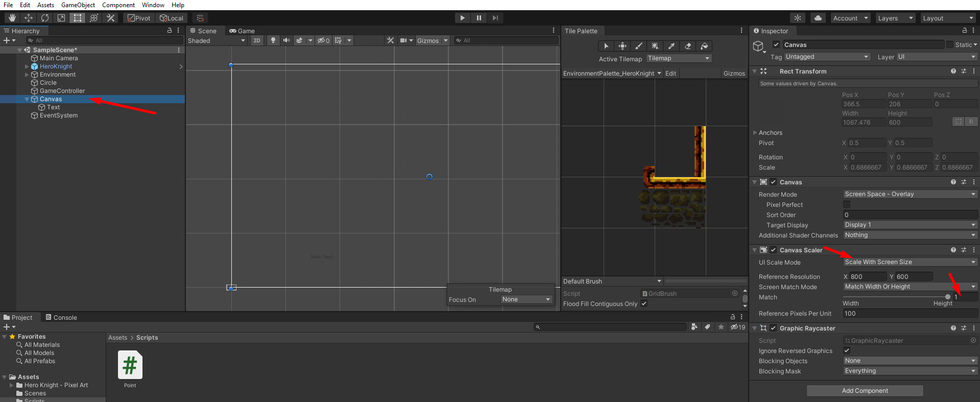Select the Eraser tool in Tile Palette

pos(688,46)
